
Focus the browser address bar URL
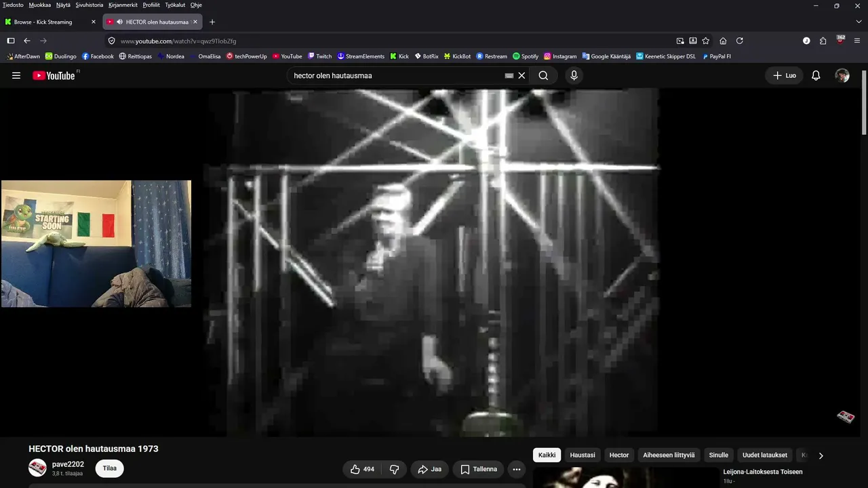point(178,41)
